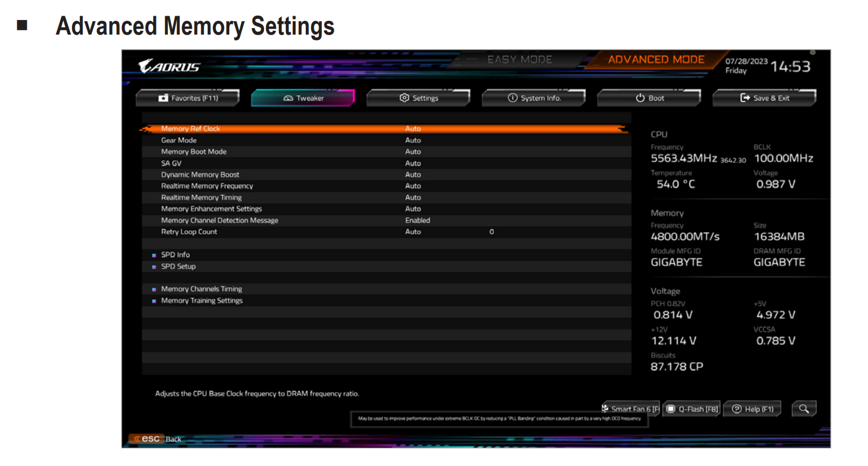Open the Settings tab
The width and height of the screenshot is (868, 466).
(418, 98)
